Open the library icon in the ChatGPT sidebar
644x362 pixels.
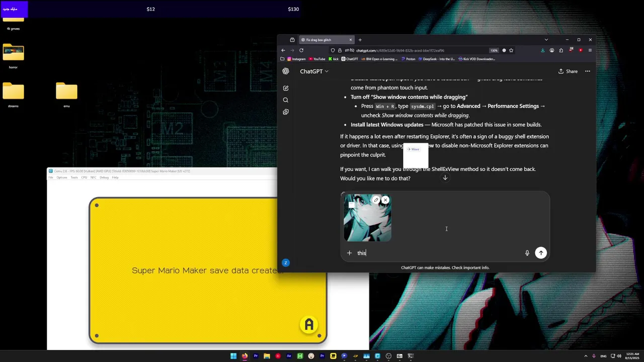(x=286, y=112)
